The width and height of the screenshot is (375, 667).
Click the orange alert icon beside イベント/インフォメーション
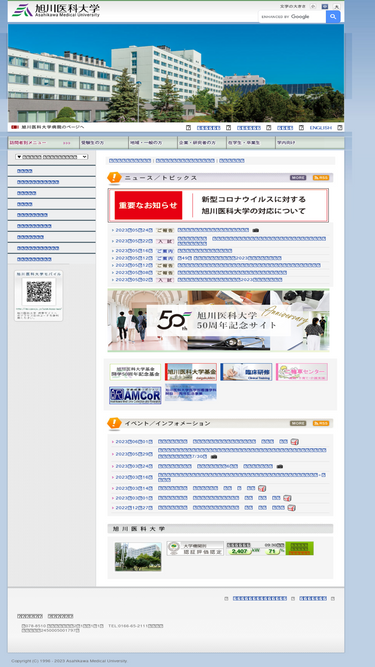pos(114,423)
